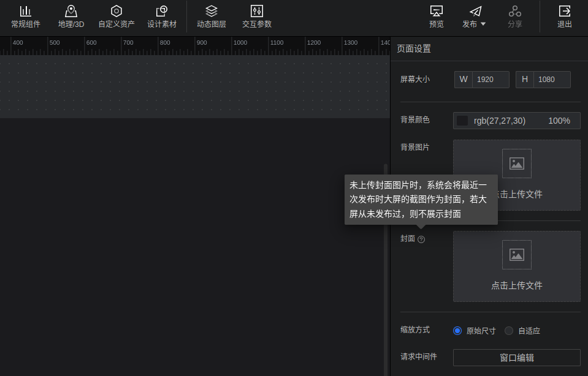Show the 动态图层 layers panel
The width and height of the screenshot is (588, 376).
[x=212, y=12]
